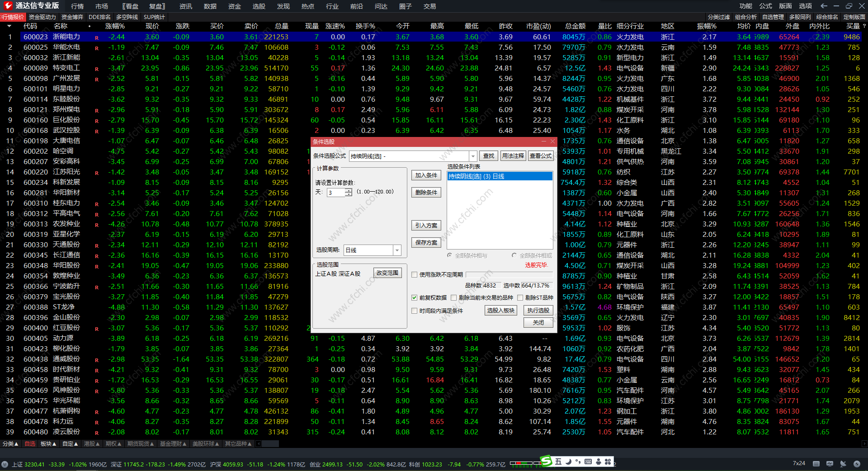Tick the 使用涨跌不定周期 checkbox

414,274
